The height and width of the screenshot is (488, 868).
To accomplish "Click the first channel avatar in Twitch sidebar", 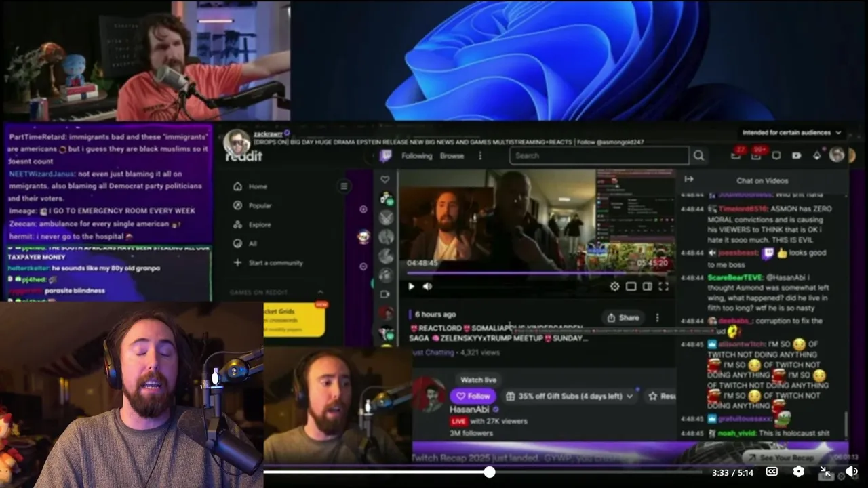I will 386,199.
